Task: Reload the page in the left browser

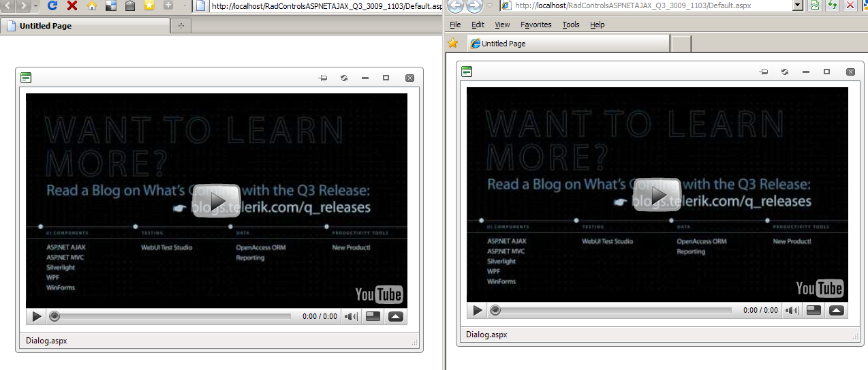Action: click(x=52, y=5)
